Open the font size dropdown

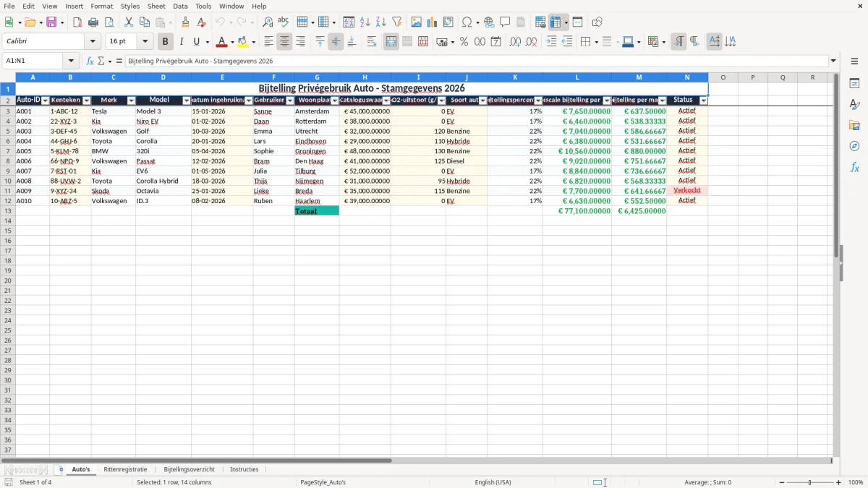[145, 42]
